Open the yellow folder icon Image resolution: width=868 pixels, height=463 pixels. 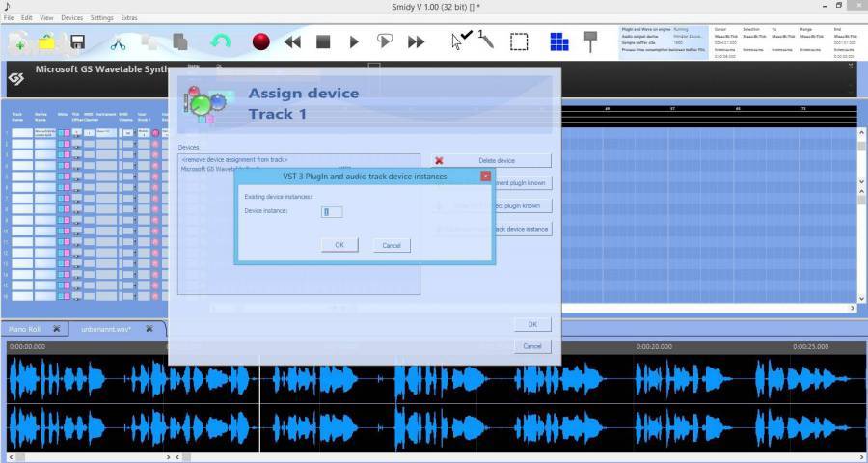pos(47,41)
